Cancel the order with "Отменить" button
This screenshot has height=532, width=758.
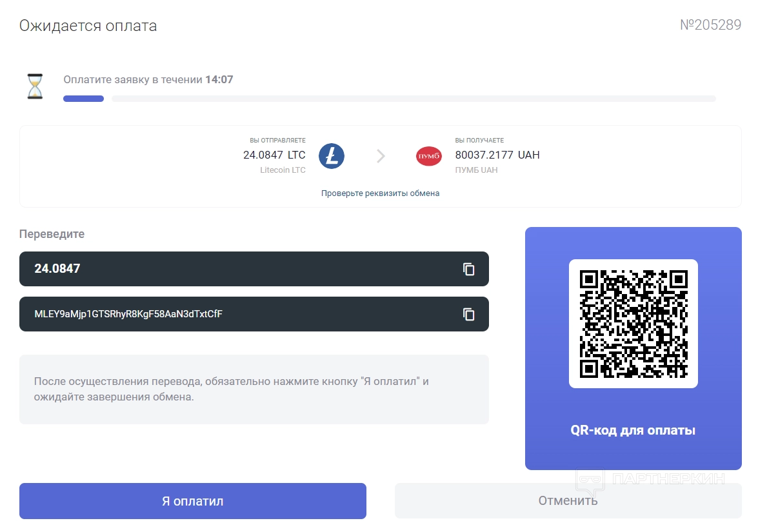click(568, 500)
